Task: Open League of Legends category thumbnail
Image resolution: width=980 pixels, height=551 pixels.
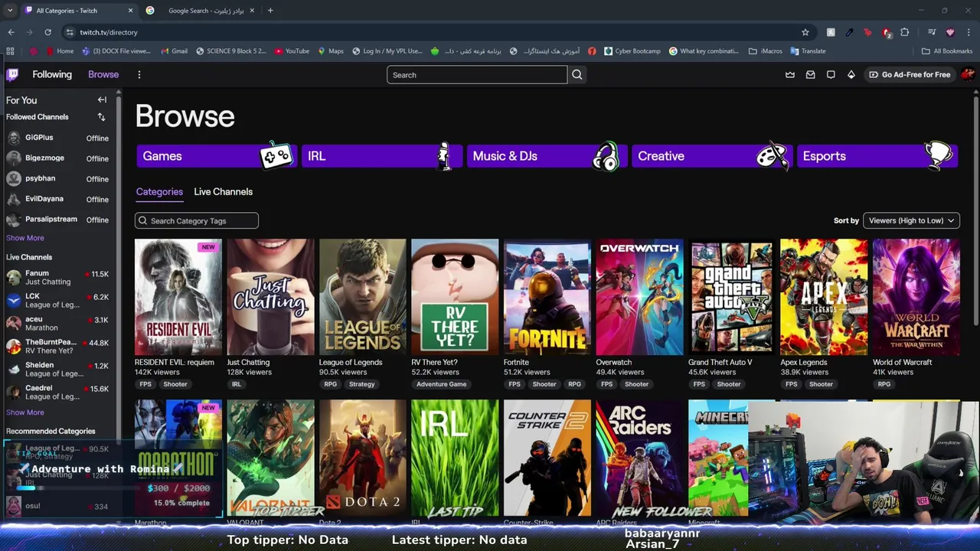Action: tap(363, 297)
